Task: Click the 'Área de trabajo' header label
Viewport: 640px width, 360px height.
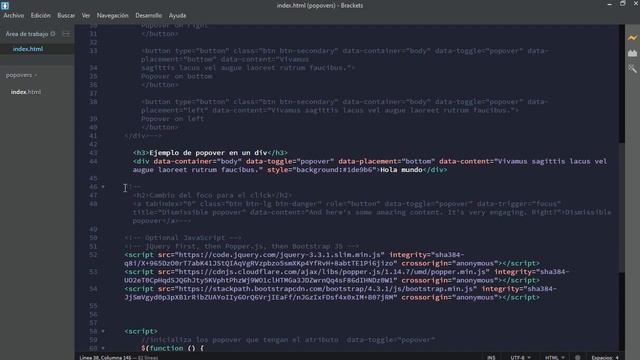Action: pyautogui.click(x=27, y=34)
